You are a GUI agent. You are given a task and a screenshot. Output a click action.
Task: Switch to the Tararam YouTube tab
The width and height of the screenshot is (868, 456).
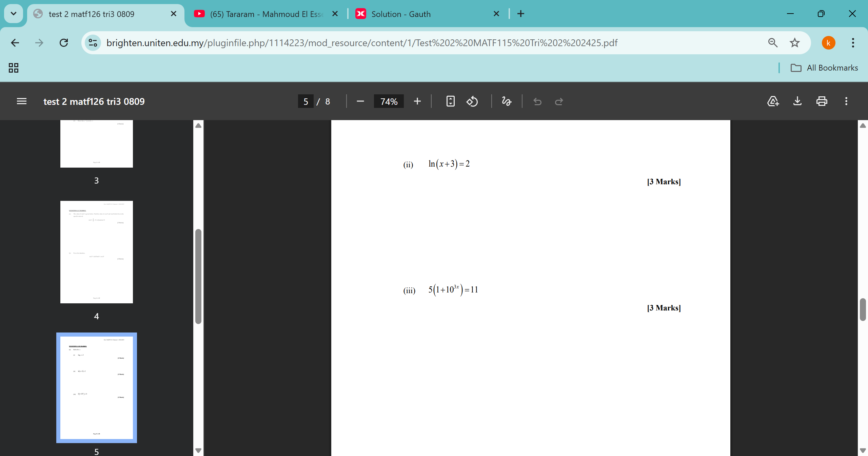pos(266,14)
